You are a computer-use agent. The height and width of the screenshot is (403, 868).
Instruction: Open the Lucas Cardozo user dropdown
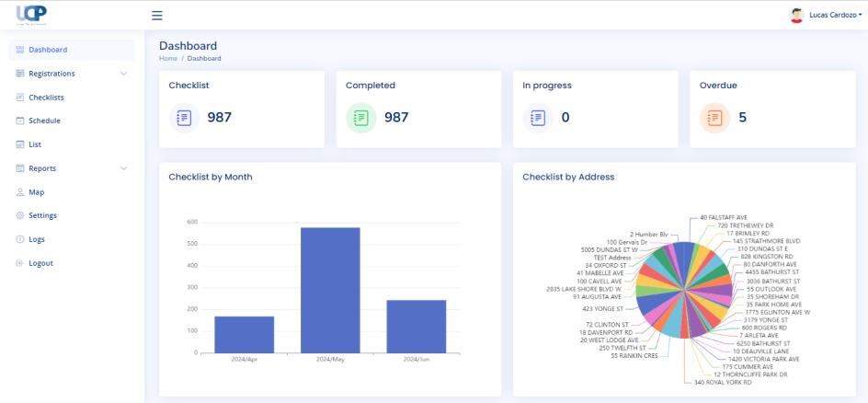click(x=835, y=16)
